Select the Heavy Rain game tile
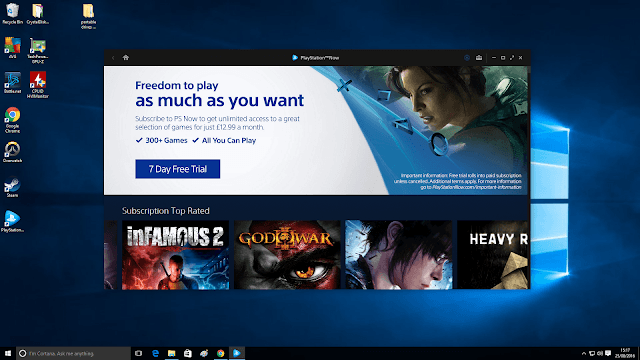This screenshot has width=640, height=360. (x=493, y=255)
